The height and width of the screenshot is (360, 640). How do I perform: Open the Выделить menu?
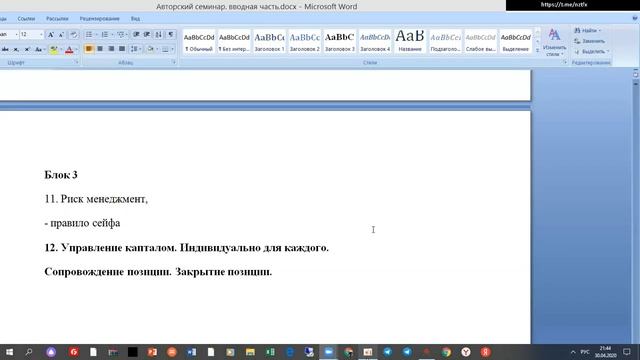(591, 51)
